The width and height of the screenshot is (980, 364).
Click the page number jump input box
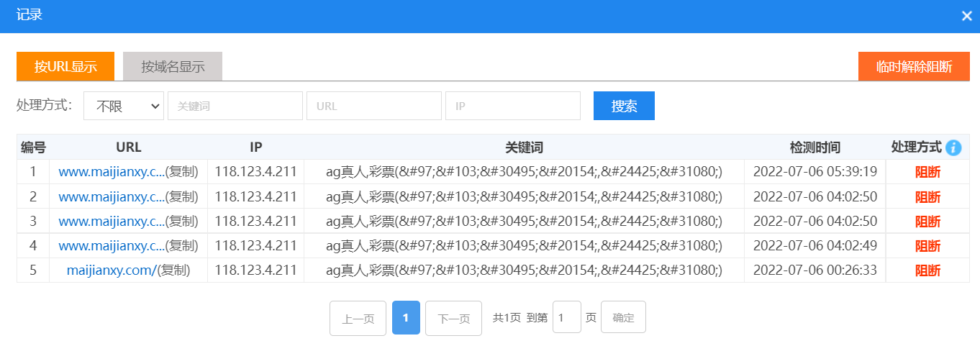[x=566, y=317]
